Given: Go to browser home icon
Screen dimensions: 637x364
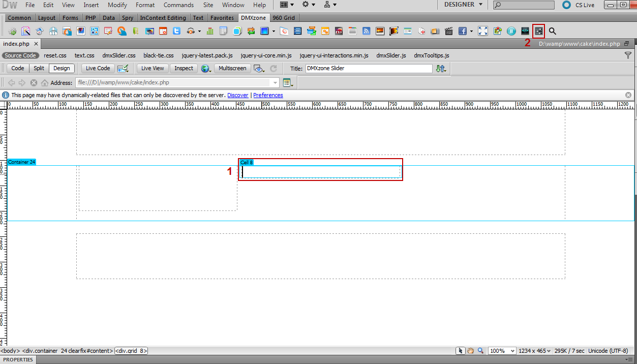Looking at the screenshot, I should point(45,82).
